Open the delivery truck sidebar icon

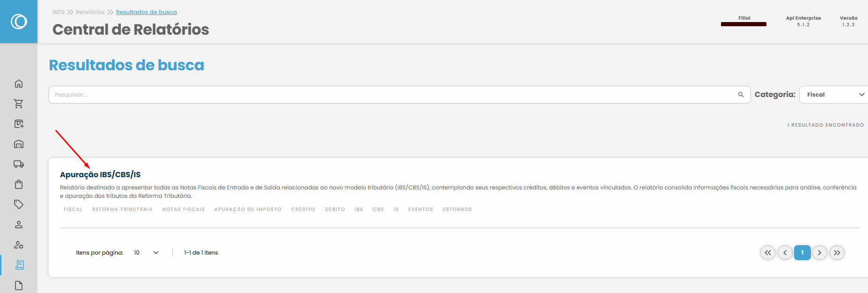[x=19, y=164]
